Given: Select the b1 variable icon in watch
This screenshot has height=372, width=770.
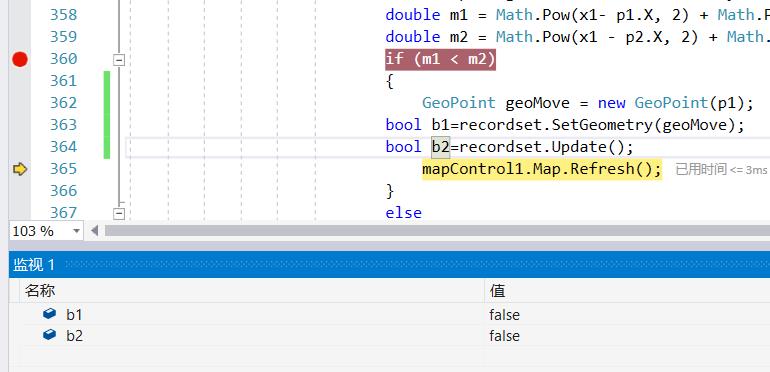Looking at the screenshot, I should pyautogui.click(x=50, y=314).
